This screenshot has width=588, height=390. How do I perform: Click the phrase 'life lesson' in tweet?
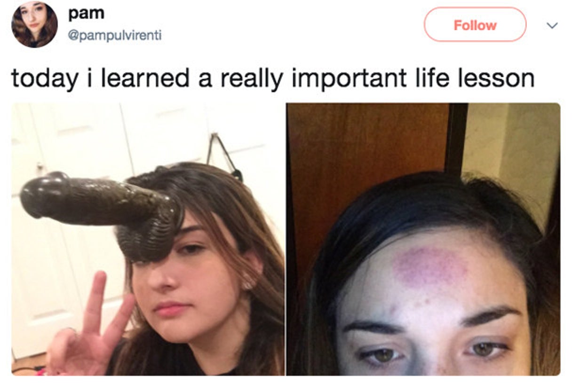coord(474,78)
